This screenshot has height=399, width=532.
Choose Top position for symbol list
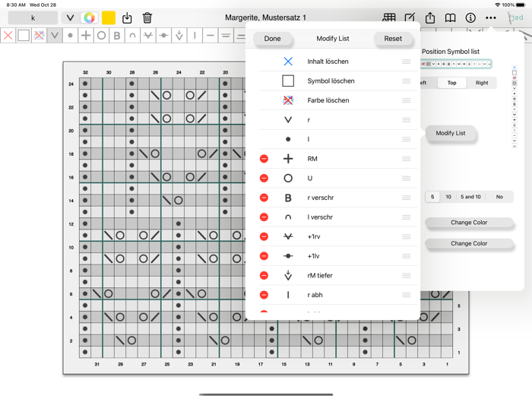pyautogui.click(x=451, y=83)
